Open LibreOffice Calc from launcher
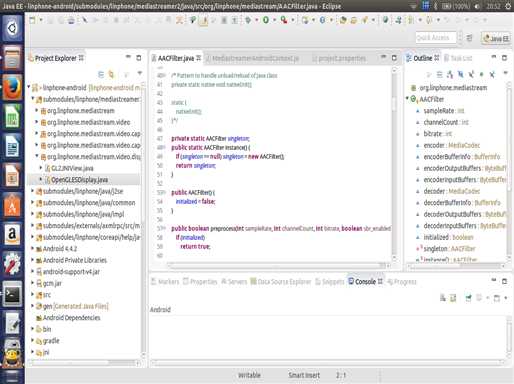The width and height of the screenshot is (514, 384). click(x=12, y=117)
